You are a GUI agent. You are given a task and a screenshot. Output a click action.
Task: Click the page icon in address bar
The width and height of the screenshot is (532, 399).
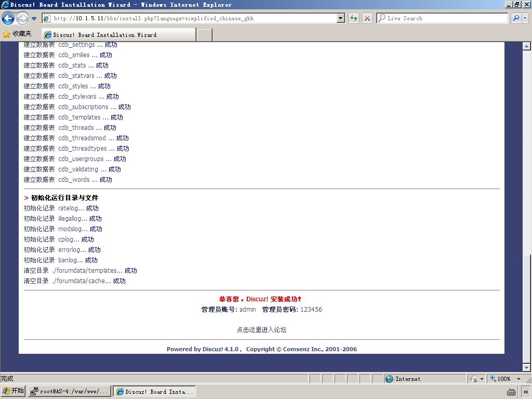[x=47, y=18]
